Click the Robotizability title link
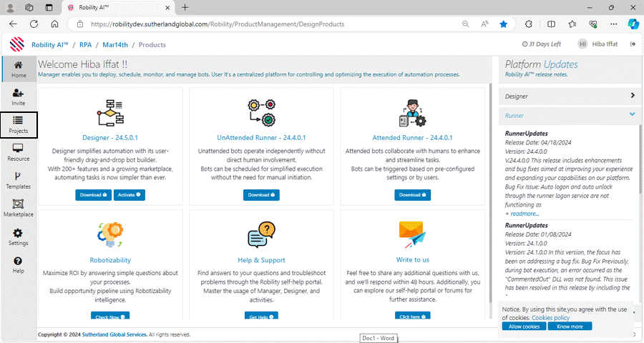The image size is (644, 343). [110, 260]
